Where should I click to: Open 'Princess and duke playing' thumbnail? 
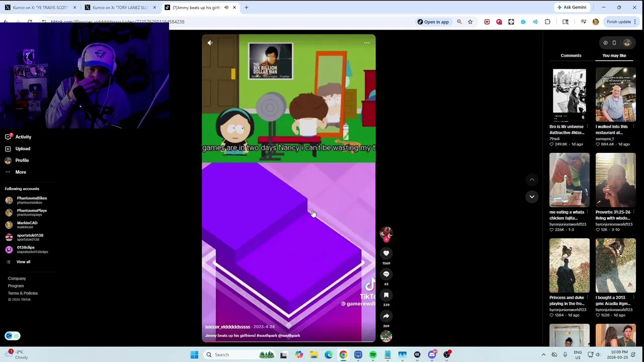570,265
